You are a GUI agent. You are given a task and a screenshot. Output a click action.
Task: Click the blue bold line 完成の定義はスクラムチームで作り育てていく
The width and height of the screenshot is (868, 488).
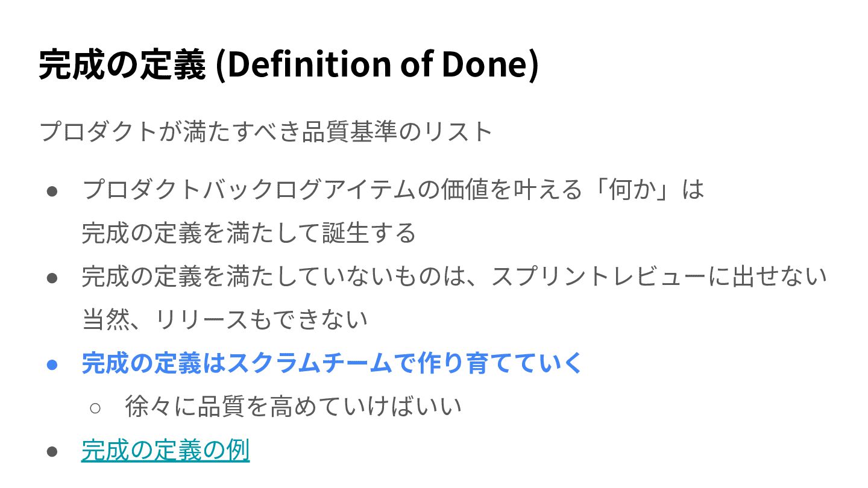tap(332, 363)
